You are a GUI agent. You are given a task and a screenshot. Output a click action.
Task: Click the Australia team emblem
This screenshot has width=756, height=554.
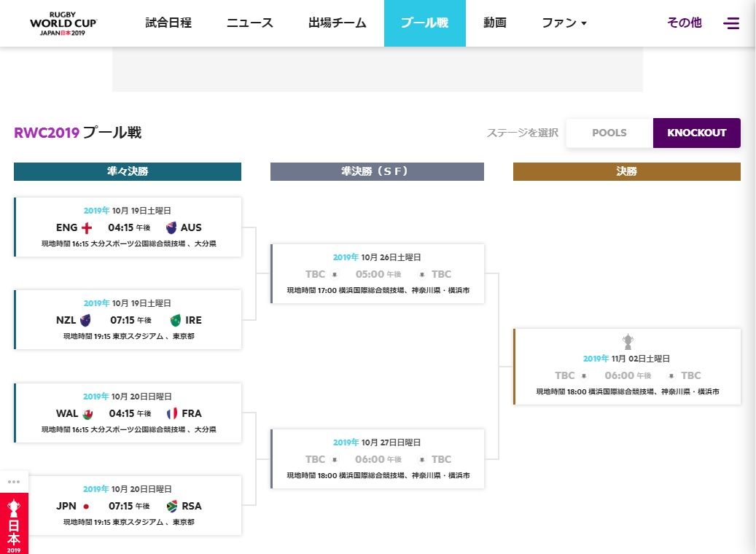tap(171, 227)
